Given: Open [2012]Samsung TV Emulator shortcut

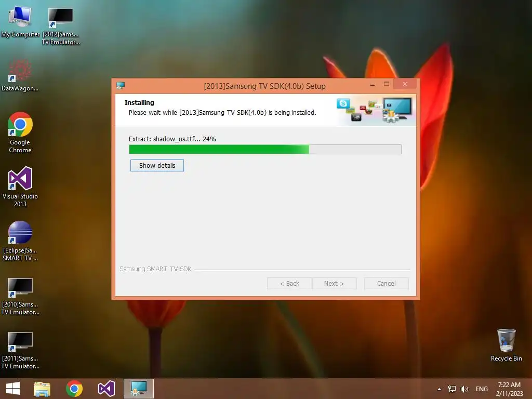Looking at the screenshot, I should pyautogui.click(x=61, y=26).
